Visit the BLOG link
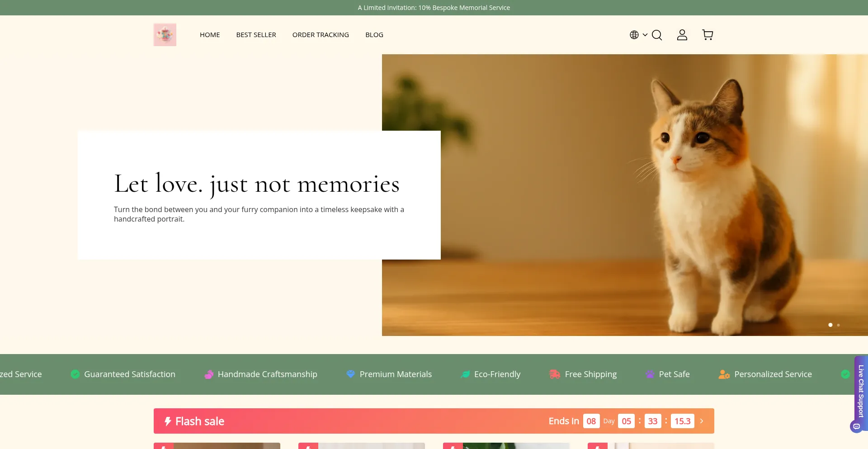This screenshot has width=868, height=449. (x=374, y=35)
